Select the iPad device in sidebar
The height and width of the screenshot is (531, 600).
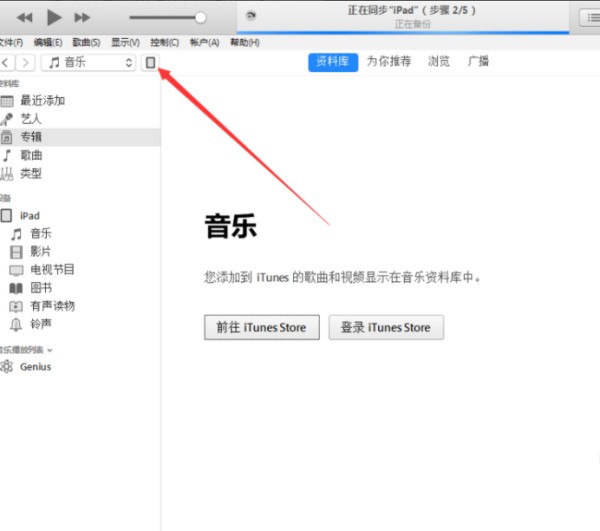pos(80,216)
